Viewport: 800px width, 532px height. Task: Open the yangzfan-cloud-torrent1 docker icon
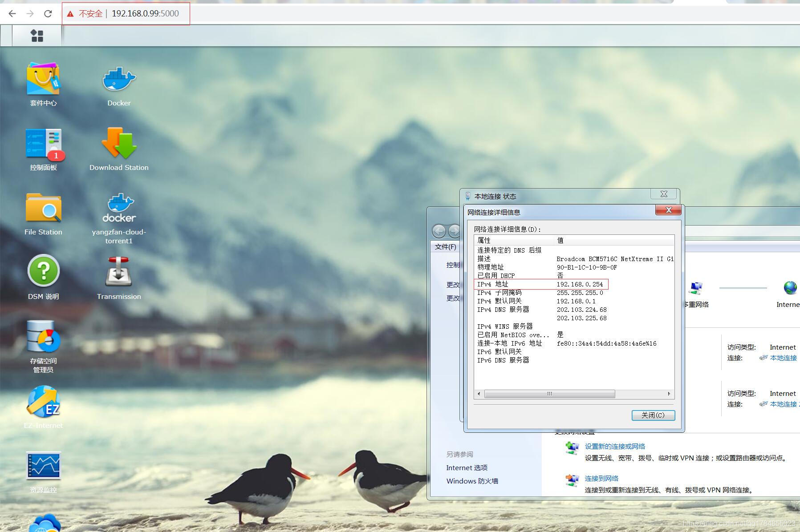click(119, 208)
